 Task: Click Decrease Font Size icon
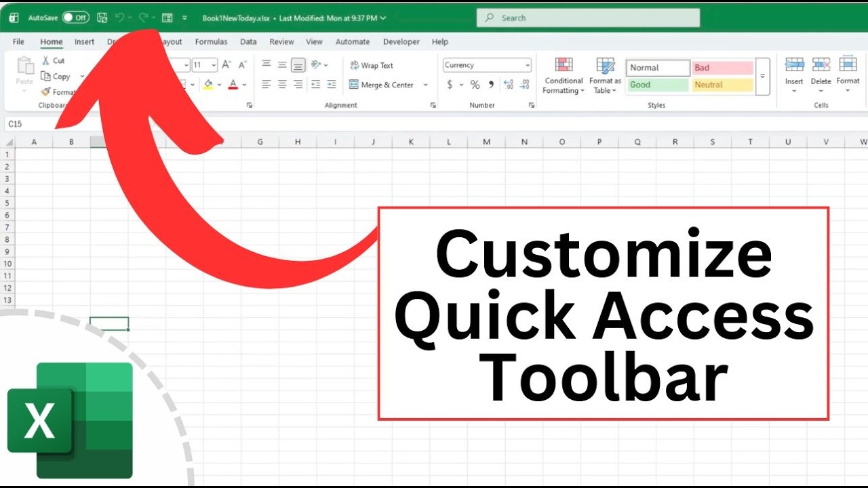(243, 65)
